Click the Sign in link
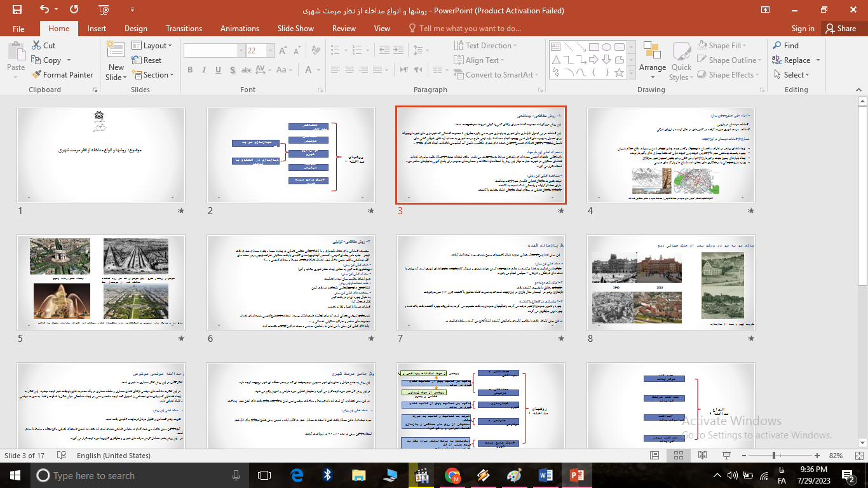 (803, 29)
